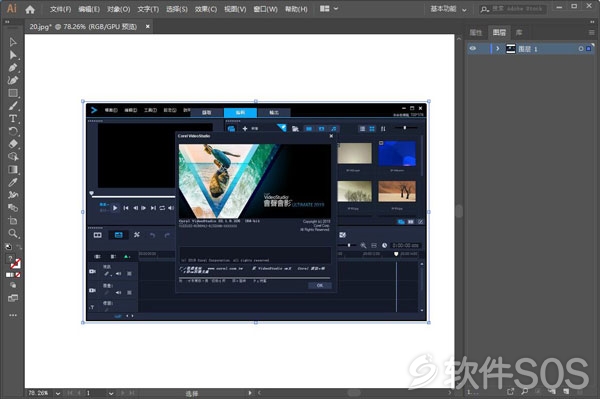This screenshot has width=600, height=399.
Task: Set fill to None
Action: coord(18,275)
